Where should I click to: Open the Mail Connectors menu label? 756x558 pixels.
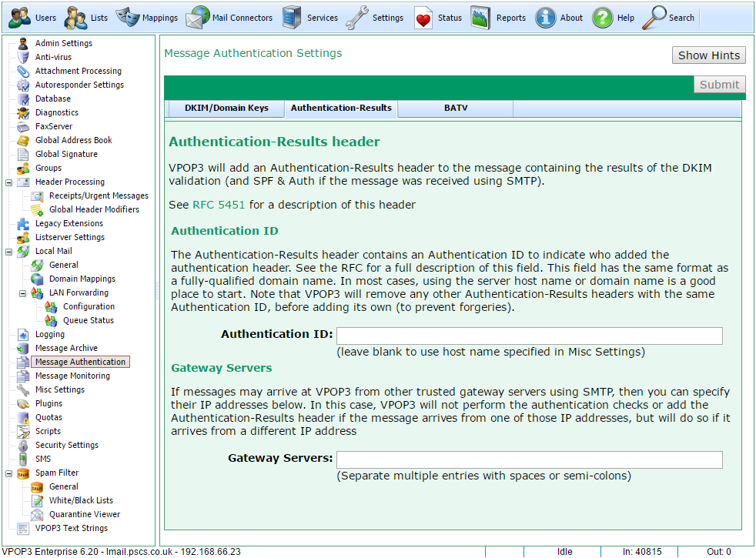coord(243,18)
